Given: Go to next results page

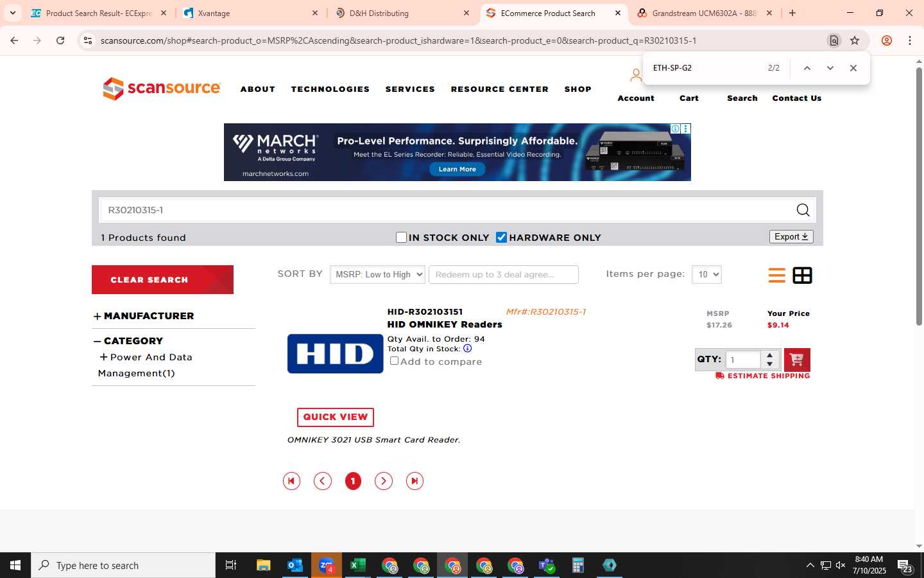Looking at the screenshot, I should click(x=384, y=481).
